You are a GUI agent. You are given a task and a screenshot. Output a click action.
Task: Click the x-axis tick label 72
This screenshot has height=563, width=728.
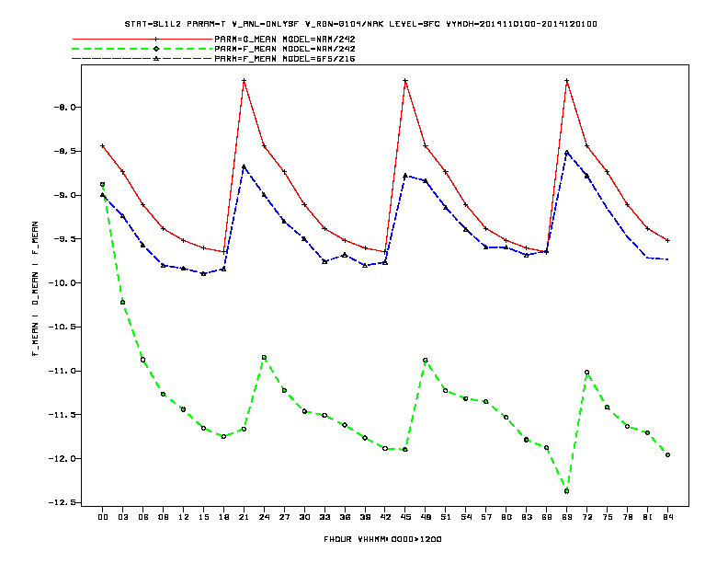pyautogui.click(x=586, y=517)
